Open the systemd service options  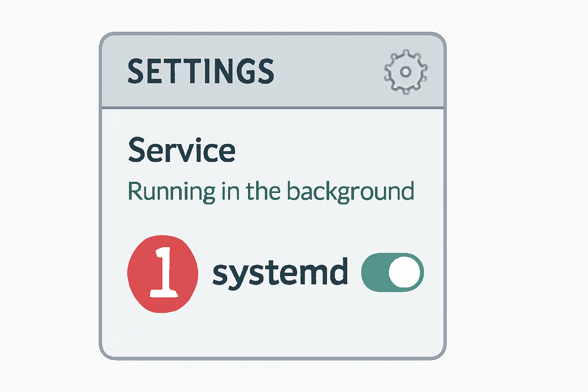click(281, 272)
